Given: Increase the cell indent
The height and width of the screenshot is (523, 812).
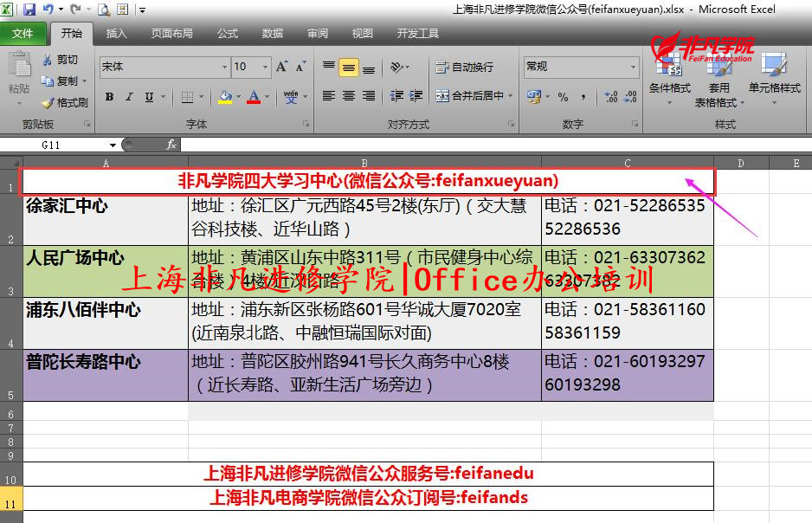Looking at the screenshot, I should click(x=416, y=96).
